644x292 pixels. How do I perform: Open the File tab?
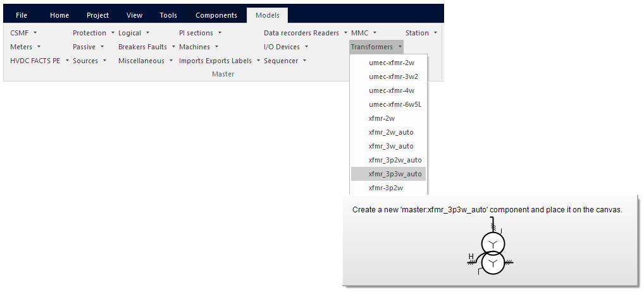22,15
